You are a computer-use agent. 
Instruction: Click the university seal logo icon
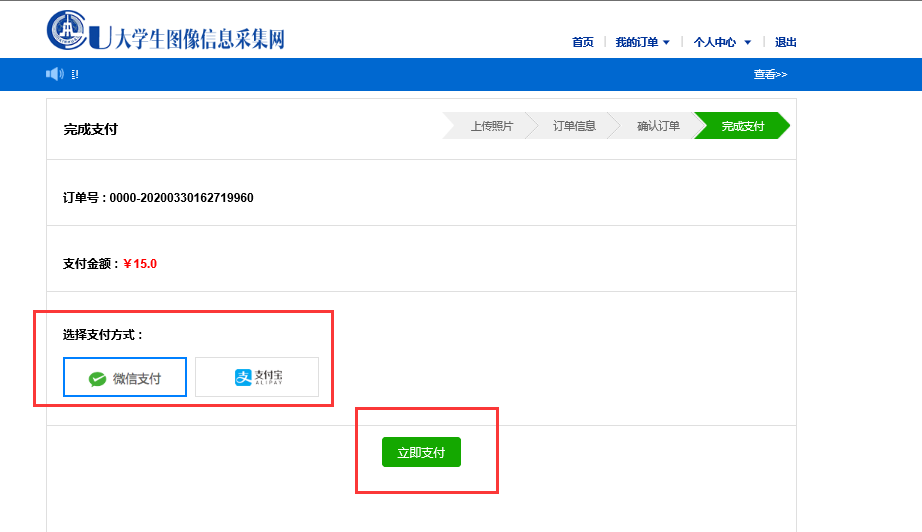click(66, 30)
